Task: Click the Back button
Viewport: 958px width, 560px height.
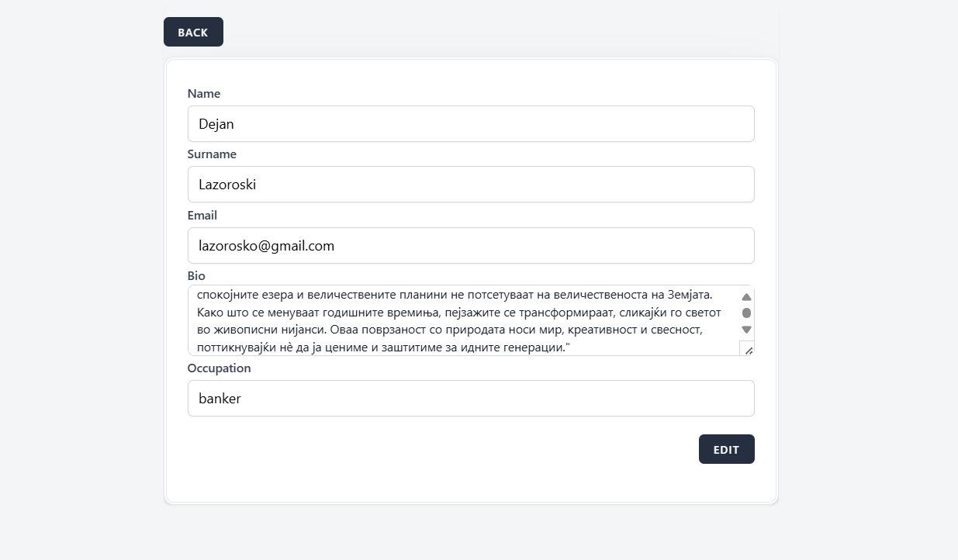Action: coord(193,33)
